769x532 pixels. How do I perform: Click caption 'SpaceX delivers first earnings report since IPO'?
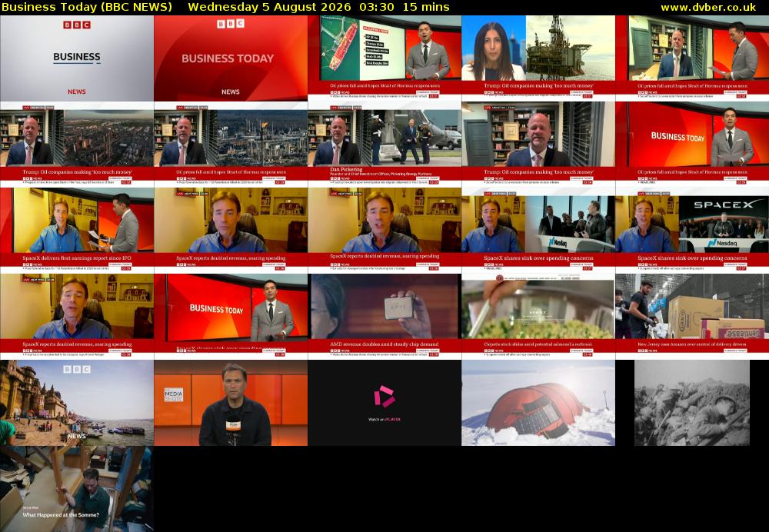(76, 258)
